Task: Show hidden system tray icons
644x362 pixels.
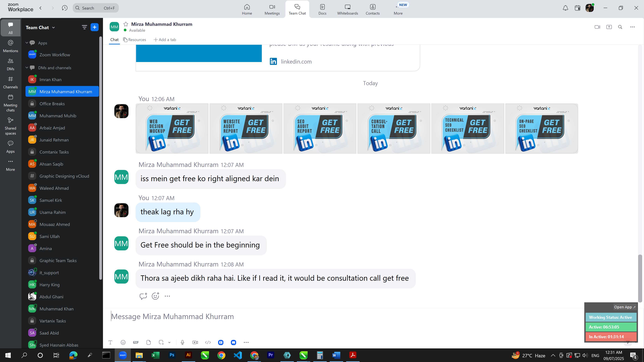Action: coord(553,355)
